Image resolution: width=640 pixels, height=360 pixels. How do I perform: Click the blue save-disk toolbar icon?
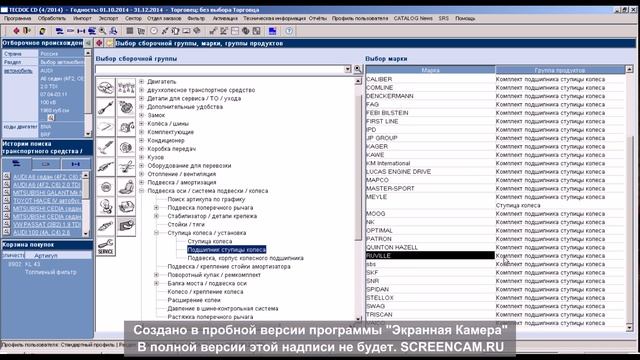coord(272,31)
